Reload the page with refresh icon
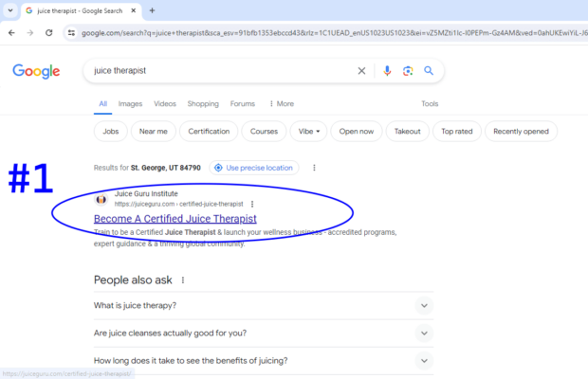Viewport: 588px width, 379px height. (50, 32)
